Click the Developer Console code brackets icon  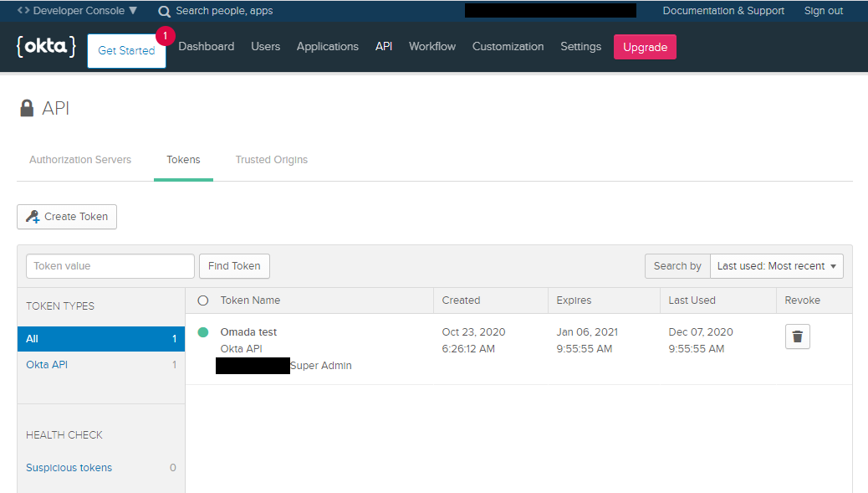tap(23, 11)
